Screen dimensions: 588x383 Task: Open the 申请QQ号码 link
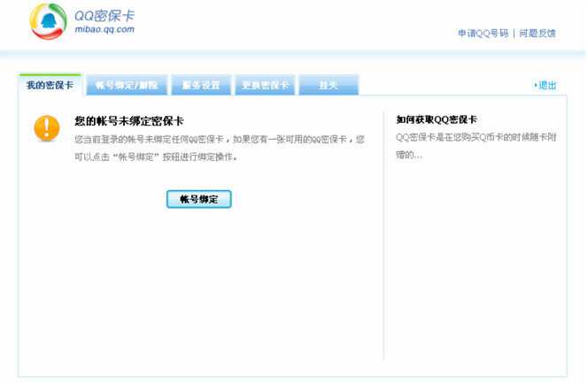tap(483, 34)
